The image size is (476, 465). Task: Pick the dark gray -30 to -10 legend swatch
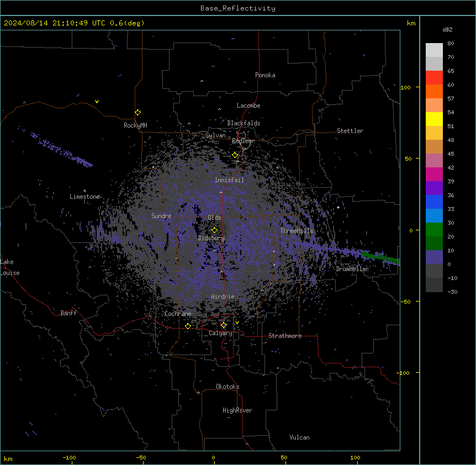click(434, 285)
